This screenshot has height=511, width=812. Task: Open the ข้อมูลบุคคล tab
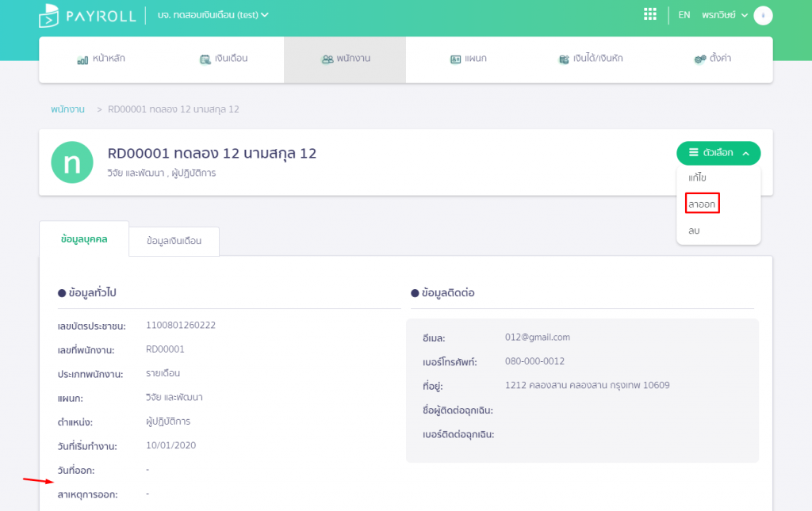tap(84, 238)
